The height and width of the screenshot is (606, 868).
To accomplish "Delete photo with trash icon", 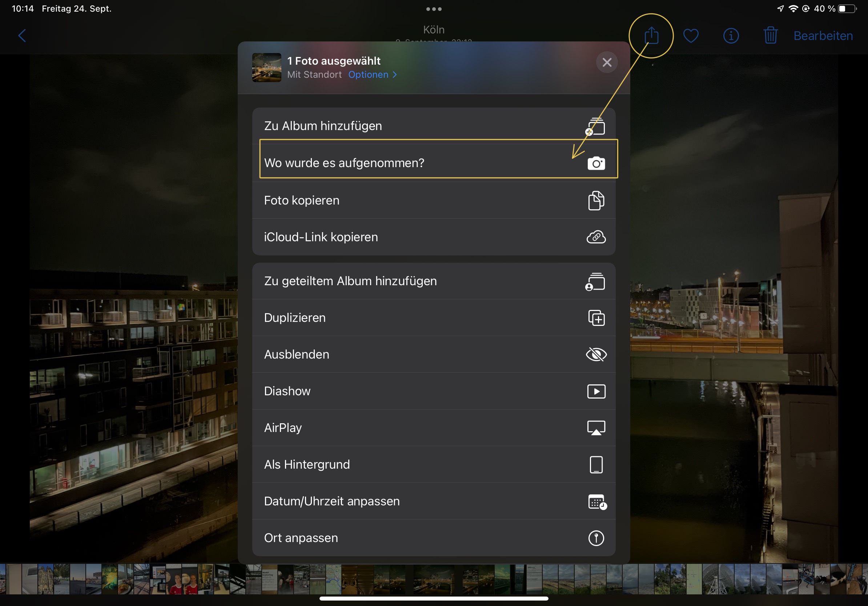I will pos(771,36).
